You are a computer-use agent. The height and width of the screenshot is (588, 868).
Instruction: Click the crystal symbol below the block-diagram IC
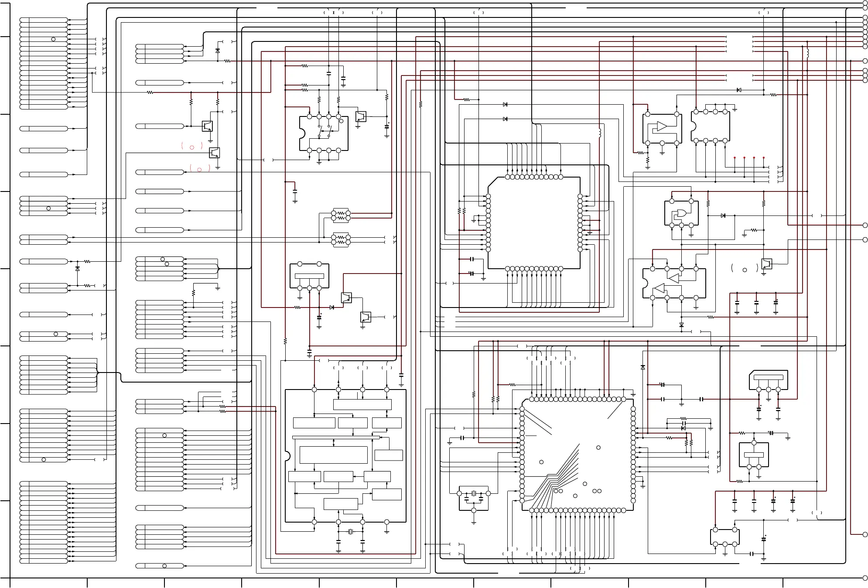tap(350, 532)
